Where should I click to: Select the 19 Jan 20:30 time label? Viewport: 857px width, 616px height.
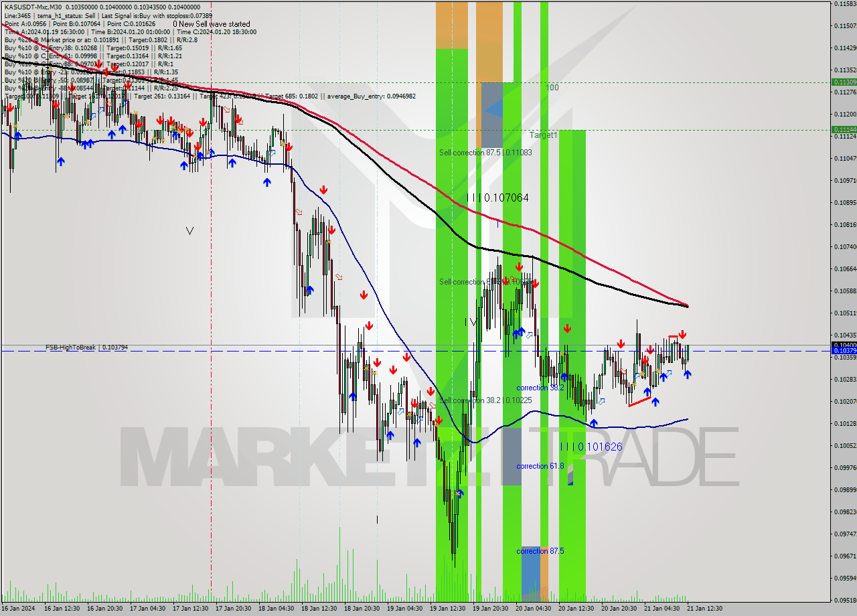point(490,609)
